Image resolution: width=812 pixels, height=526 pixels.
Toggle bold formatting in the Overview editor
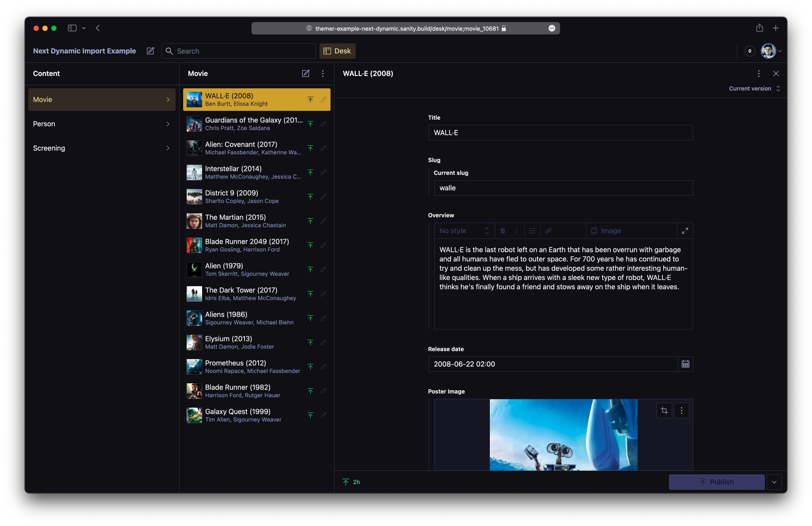pyautogui.click(x=502, y=231)
